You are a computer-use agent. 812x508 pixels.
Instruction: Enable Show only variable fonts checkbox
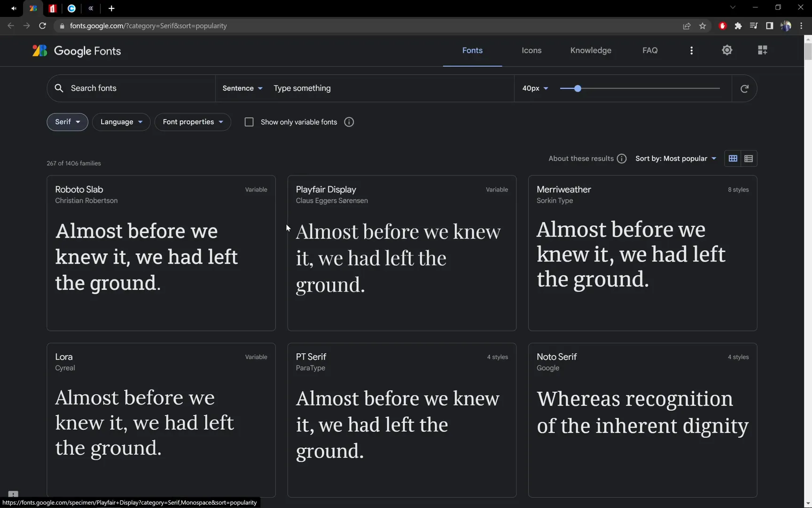[249, 122]
